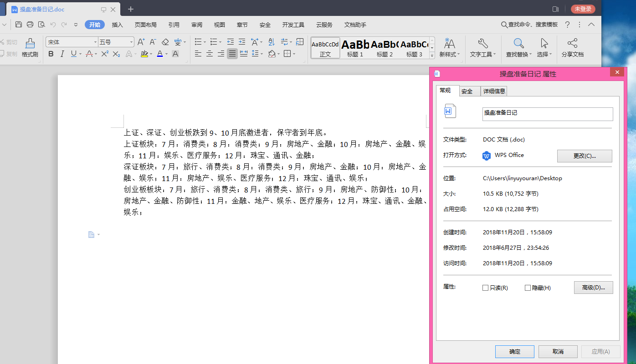Open the References (引用) ribbon tab
Image resolution: width=636 pixels, height=364 pixels.
click(x=174, y=25)
